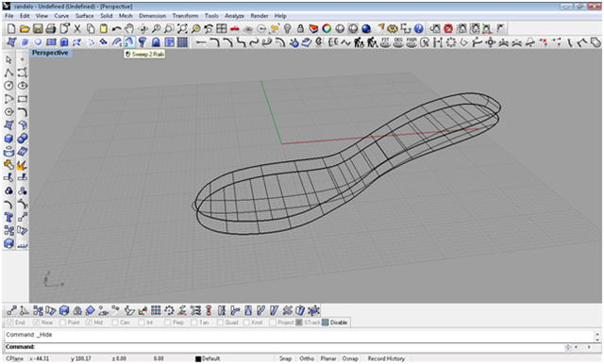Open the Surface menu
Viewport: 604px width, 364px height.
[84, 16]
